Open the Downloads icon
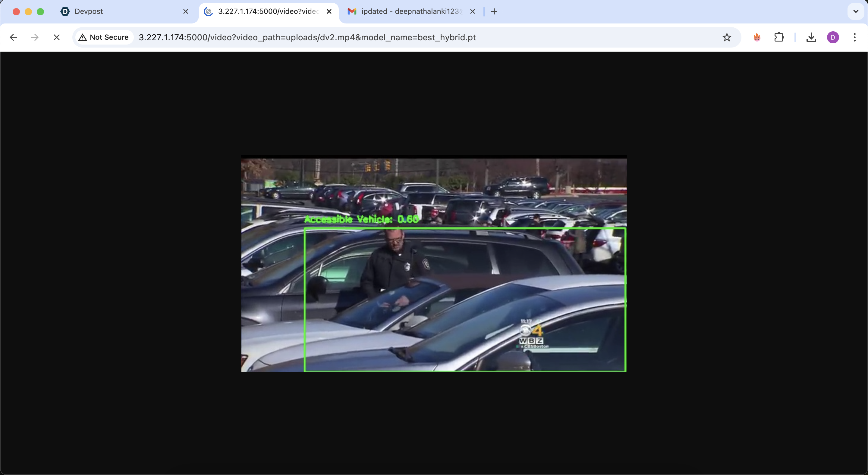This screenshot has width=868, height=475. 811,37
